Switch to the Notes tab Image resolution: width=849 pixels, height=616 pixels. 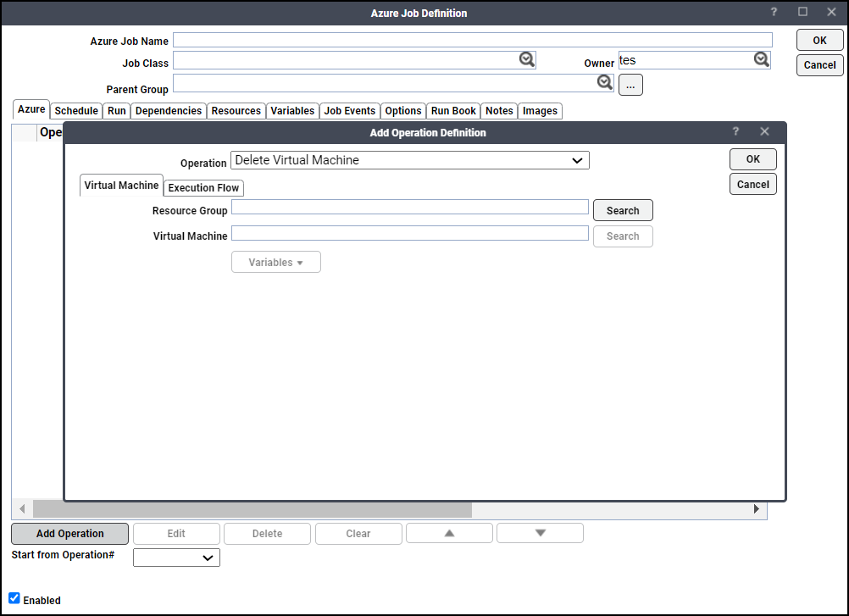[499, 111]
